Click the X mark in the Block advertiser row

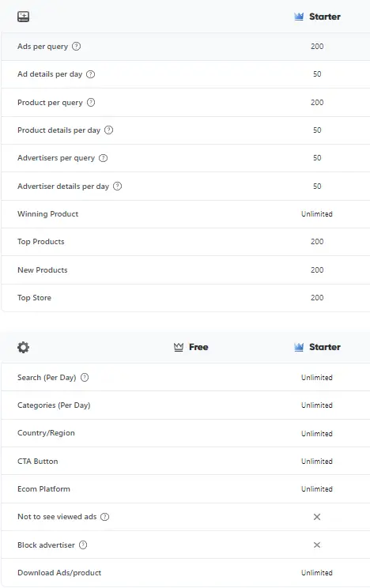tap(317, 545)
